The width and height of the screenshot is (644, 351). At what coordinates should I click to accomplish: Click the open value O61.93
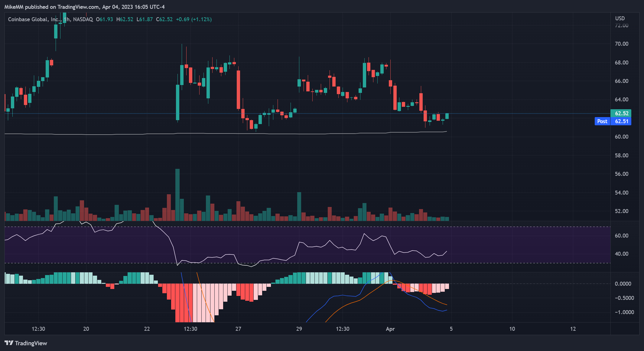(104, 19)
